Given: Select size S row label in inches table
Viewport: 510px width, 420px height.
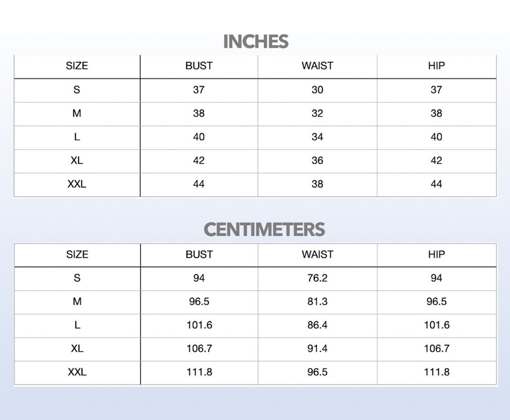Looking at the screenshot, I should (77, 90).
